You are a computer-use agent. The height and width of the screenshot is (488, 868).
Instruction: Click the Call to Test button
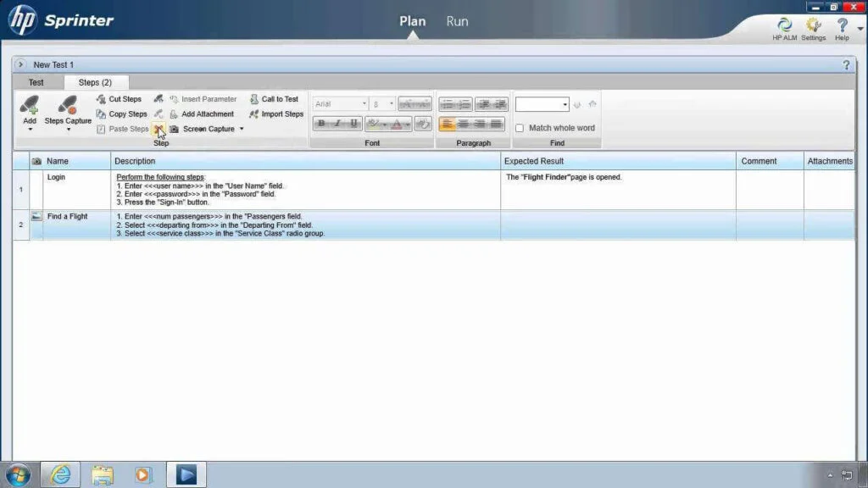point(274,99)
